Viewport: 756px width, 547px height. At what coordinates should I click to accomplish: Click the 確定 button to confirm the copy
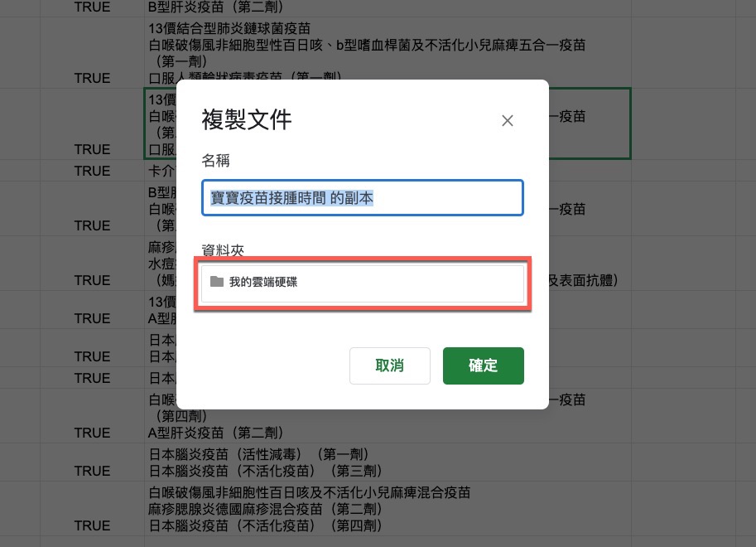pos(483,365)
